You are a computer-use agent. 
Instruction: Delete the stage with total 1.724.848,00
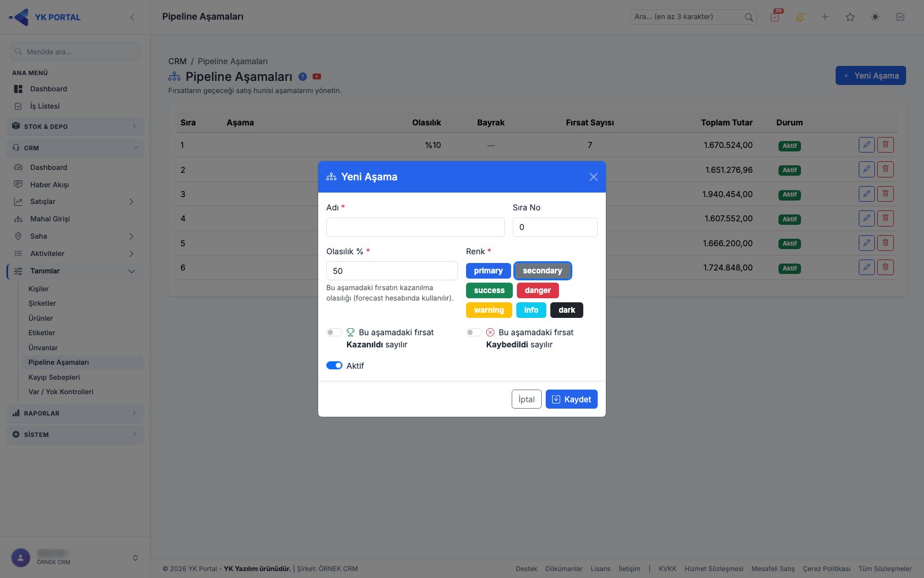(885, 267)
